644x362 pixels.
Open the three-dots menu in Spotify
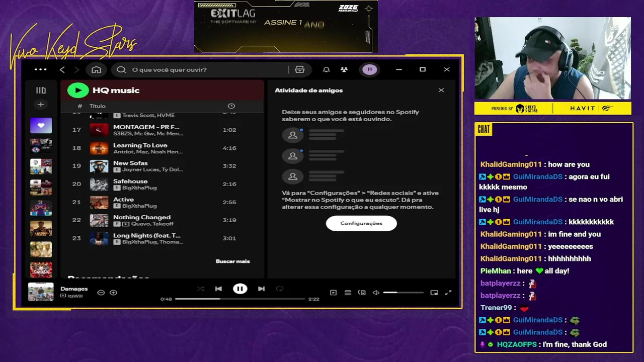(x=41, y=70)
